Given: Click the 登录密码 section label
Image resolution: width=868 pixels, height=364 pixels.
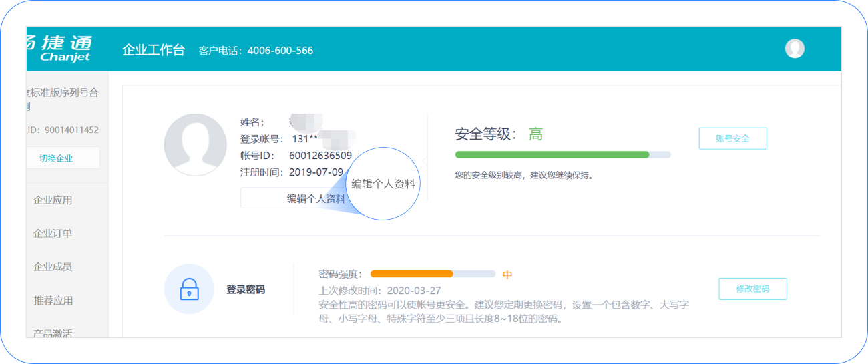Looking at the screenshot, I should (x=245, y=290).
